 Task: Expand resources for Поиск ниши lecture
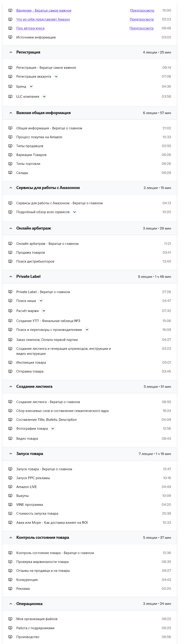click(41, 301)
